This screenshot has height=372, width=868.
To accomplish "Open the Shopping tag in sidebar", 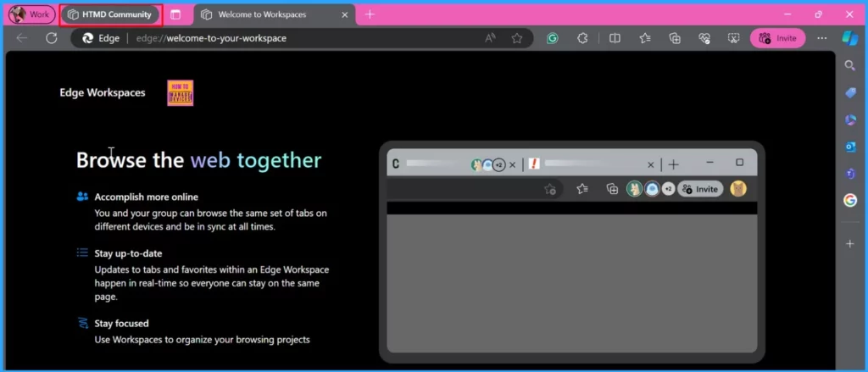I will click(850, 93).
